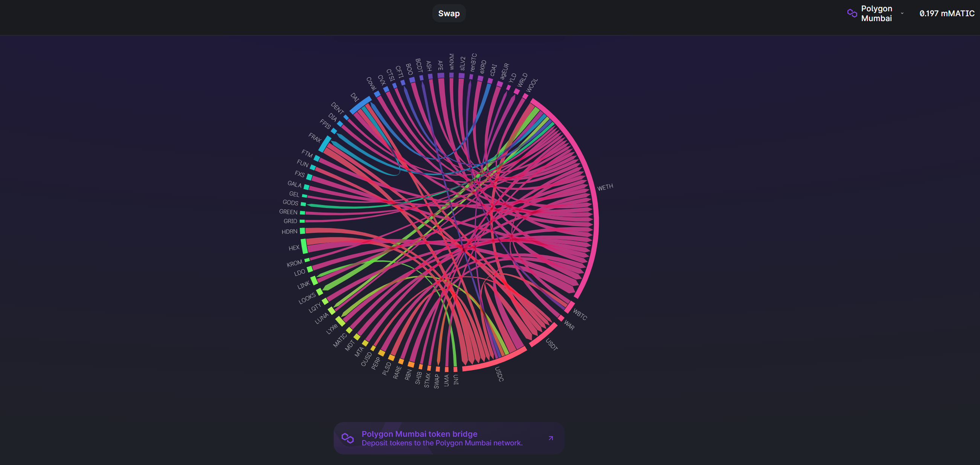Click the FRAX token label
The width and height of the screenshot is (980, 465).
coord(314,138)
